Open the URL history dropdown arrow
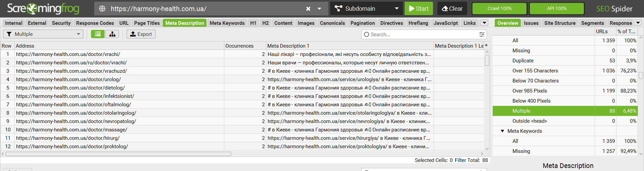 tap(319, 9)
